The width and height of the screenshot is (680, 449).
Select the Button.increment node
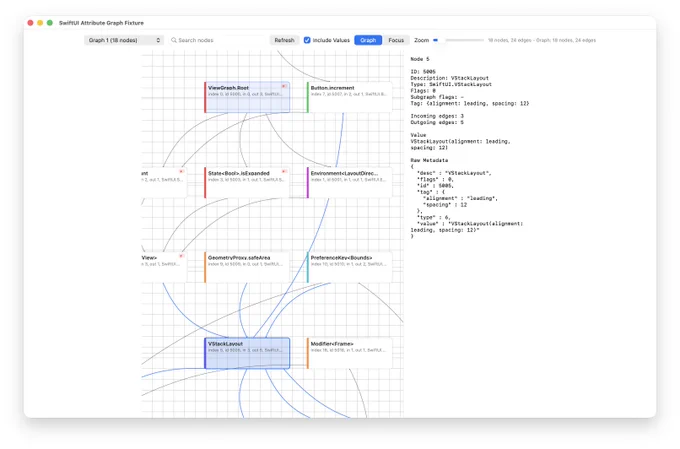point(350,97)
